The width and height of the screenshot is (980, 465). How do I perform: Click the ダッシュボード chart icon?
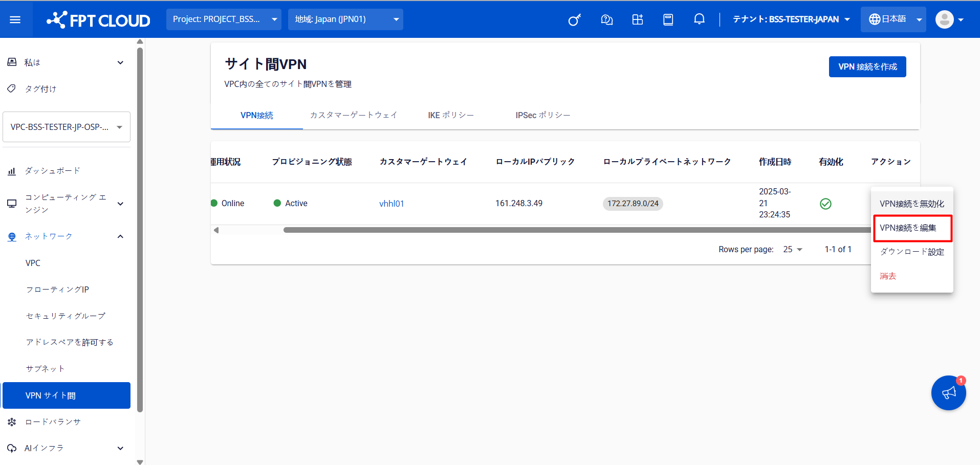pyautogui.click(x=12, y=171)
